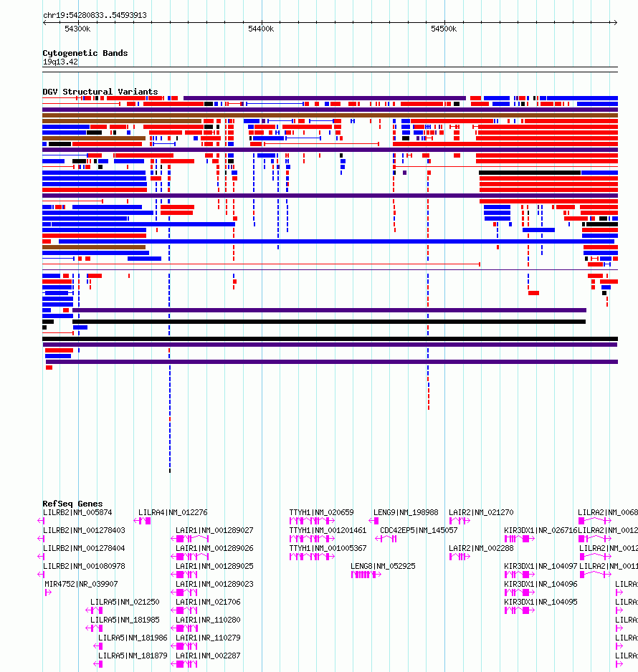Open transcript KIR3DX1|NR_026716
638x672 pixels.
pyautogui.click(x=541, y=530)
